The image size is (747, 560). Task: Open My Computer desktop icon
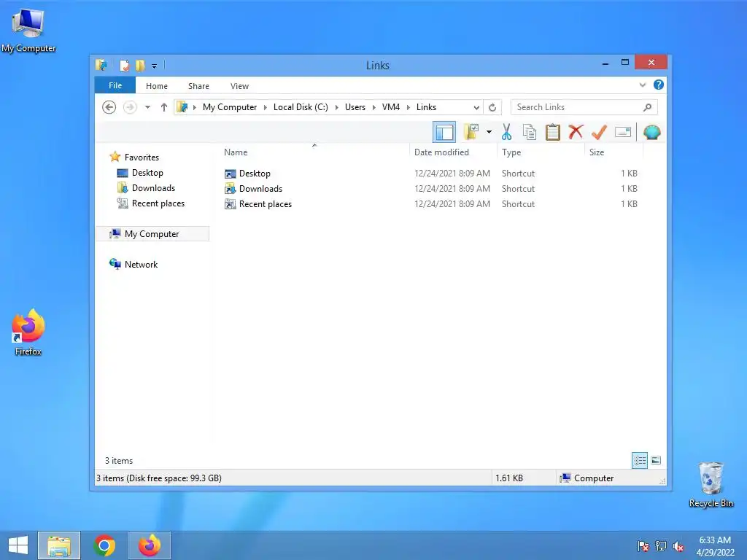(28, 31)
